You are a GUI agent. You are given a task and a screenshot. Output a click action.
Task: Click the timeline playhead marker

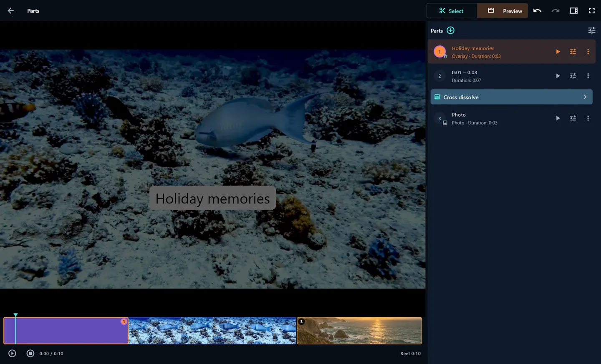click(15, 315)
